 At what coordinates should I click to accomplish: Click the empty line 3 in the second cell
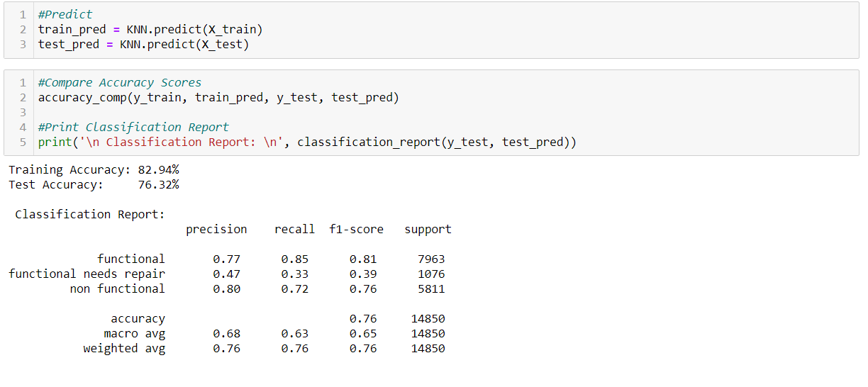(x=284, y=112)
